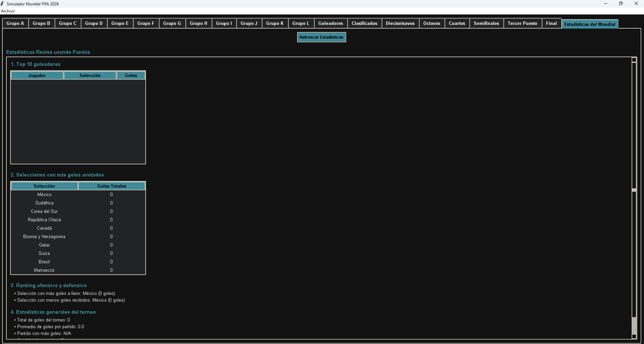Screen dimensions: 644x344
Task: Select the Sudáfrica table row
Action: [x=78, y=203]
